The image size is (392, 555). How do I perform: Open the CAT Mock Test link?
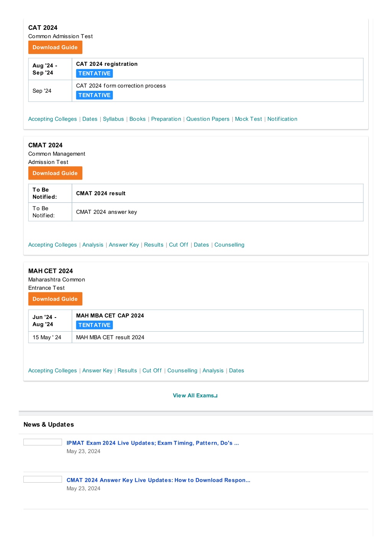pos(248,119)
